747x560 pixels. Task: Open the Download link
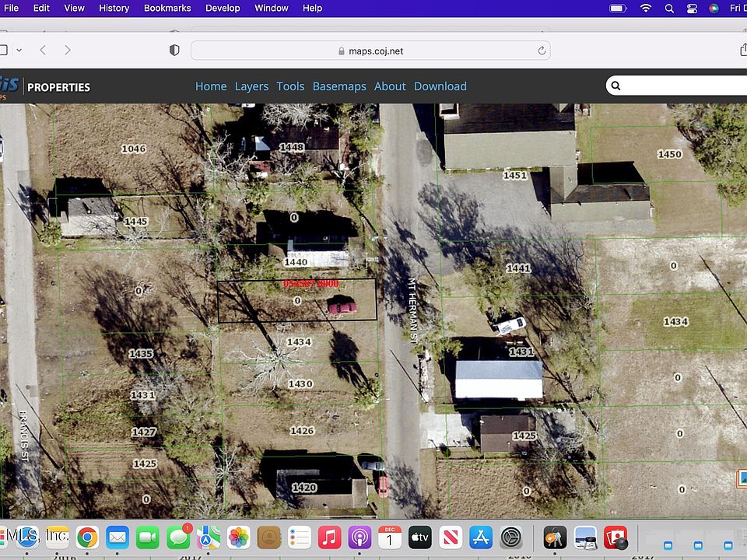tap(440, 86)
